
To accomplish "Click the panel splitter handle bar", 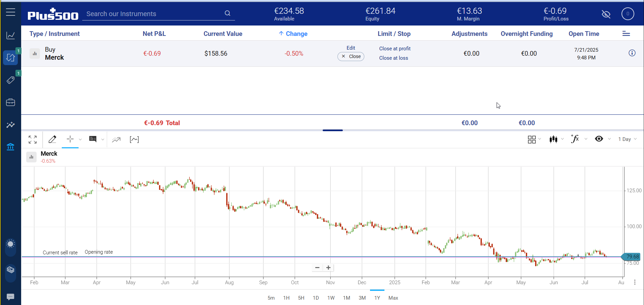I will [x=332, y=130].
